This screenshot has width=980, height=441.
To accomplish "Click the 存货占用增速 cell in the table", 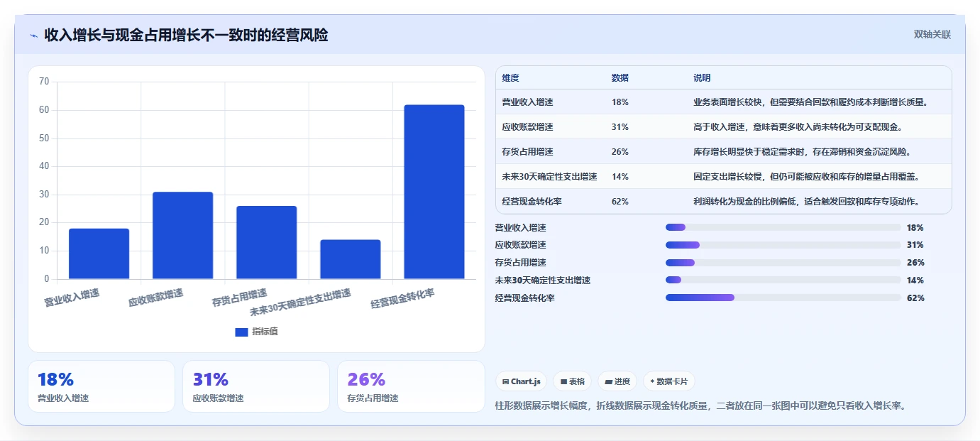I will pyautogui.click(x=527, y=152).
